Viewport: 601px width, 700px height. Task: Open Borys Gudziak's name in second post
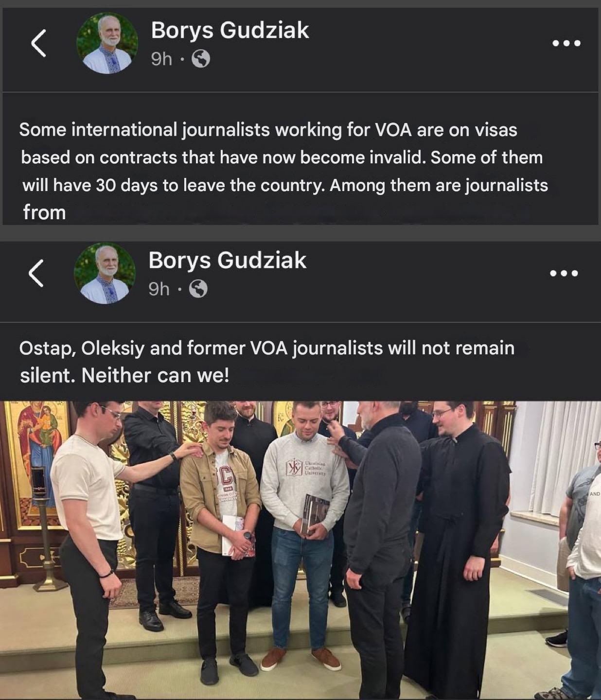pyautogui.click(x=227, y=260)
